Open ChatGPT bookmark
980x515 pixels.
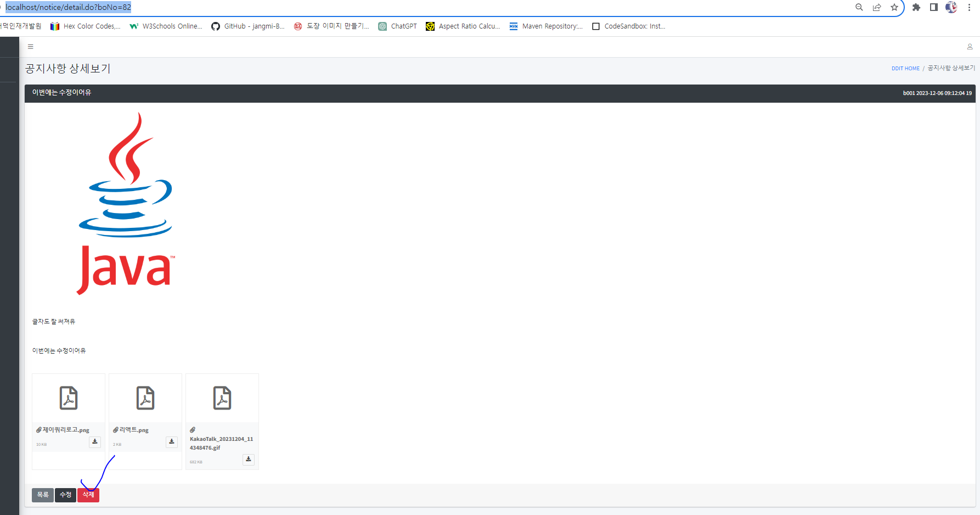point(398,26)
